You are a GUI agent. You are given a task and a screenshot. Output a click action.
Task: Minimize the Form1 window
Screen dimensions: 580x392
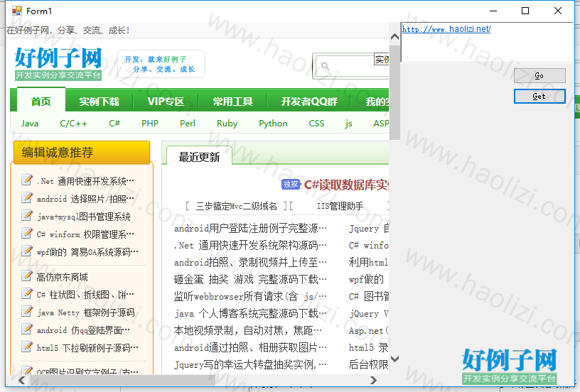click(493, 11)
